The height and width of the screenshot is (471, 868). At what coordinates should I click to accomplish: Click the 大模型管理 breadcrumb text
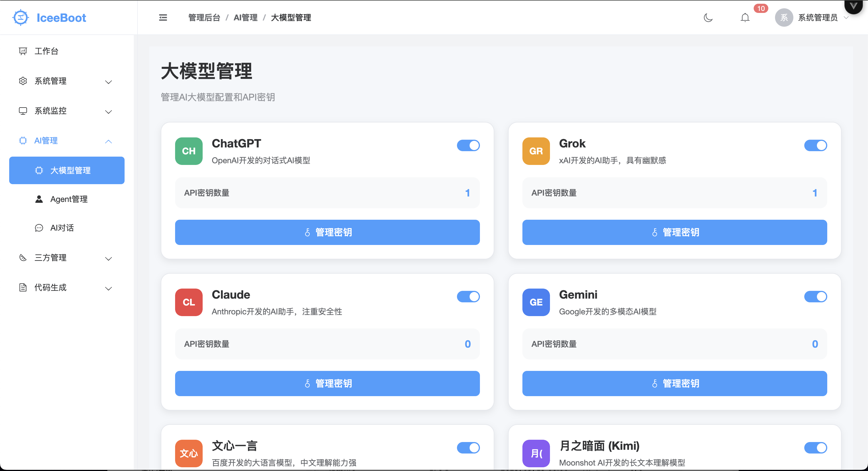[x=291, y=17]
